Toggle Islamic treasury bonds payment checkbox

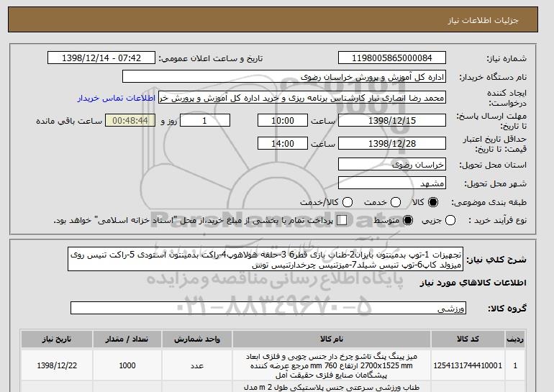[342, 220]
